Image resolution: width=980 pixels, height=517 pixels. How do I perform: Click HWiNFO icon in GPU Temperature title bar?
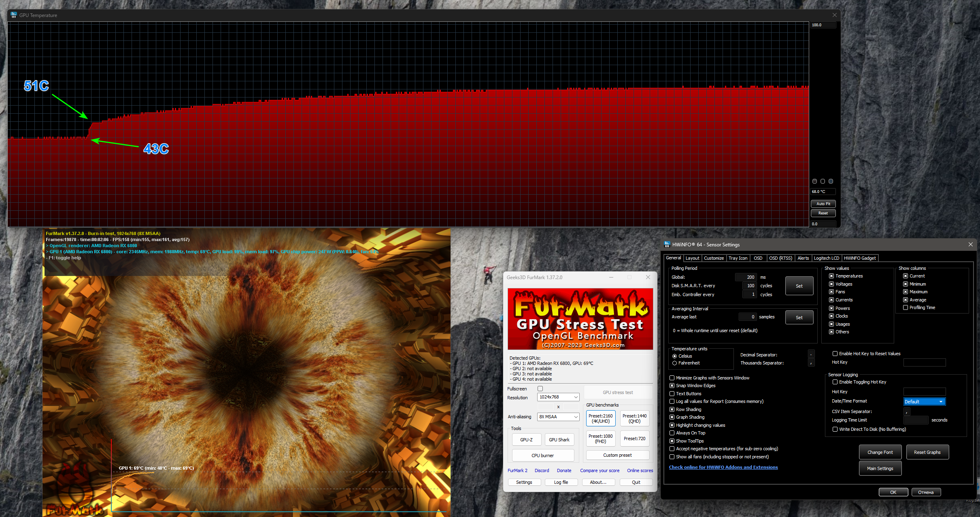point(13,15)
